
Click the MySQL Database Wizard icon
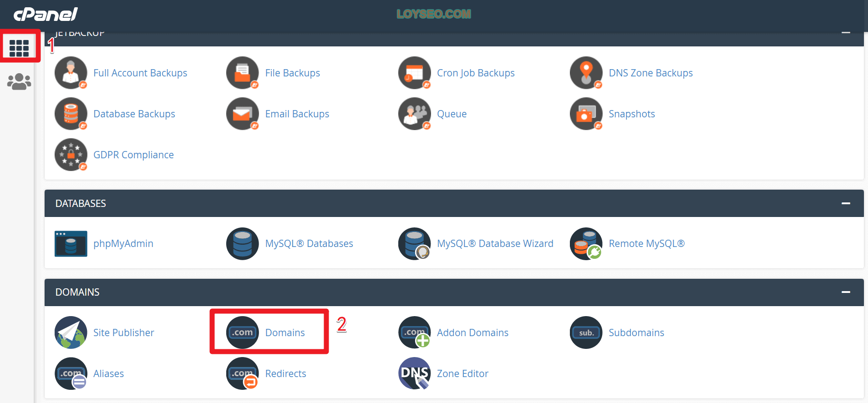(415, 244)
